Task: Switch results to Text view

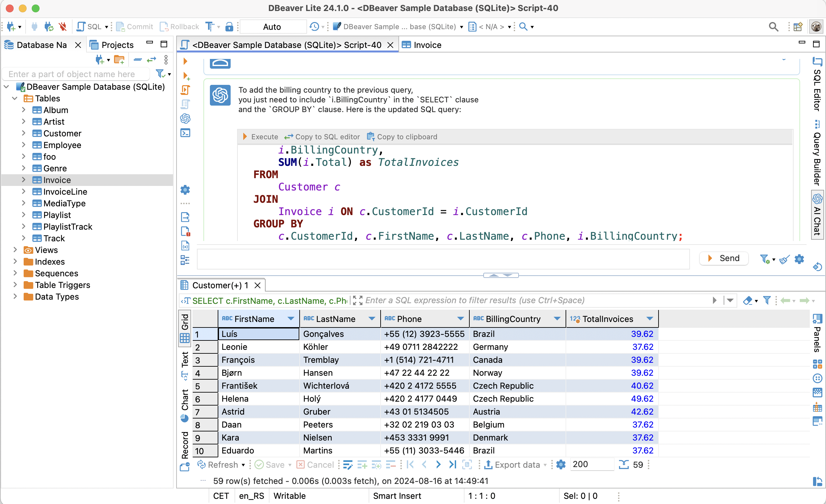Action: pos(185,366)
